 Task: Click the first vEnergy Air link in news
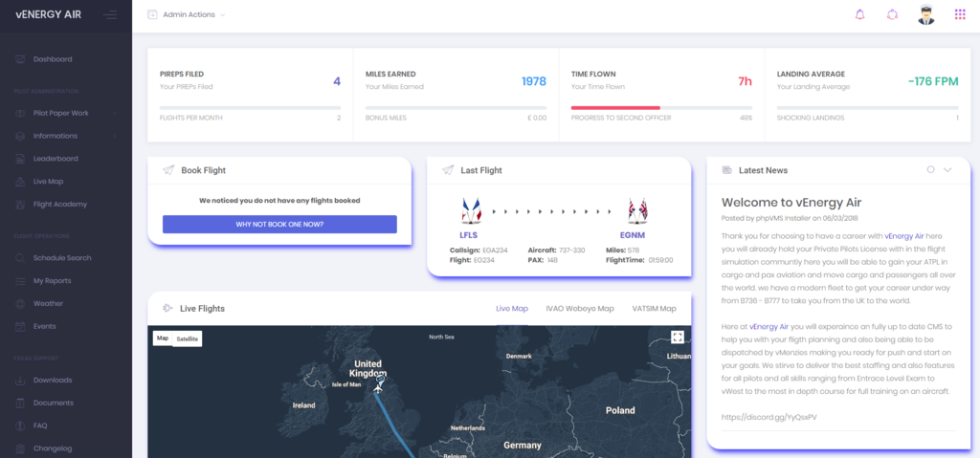[x=904, y=237]
